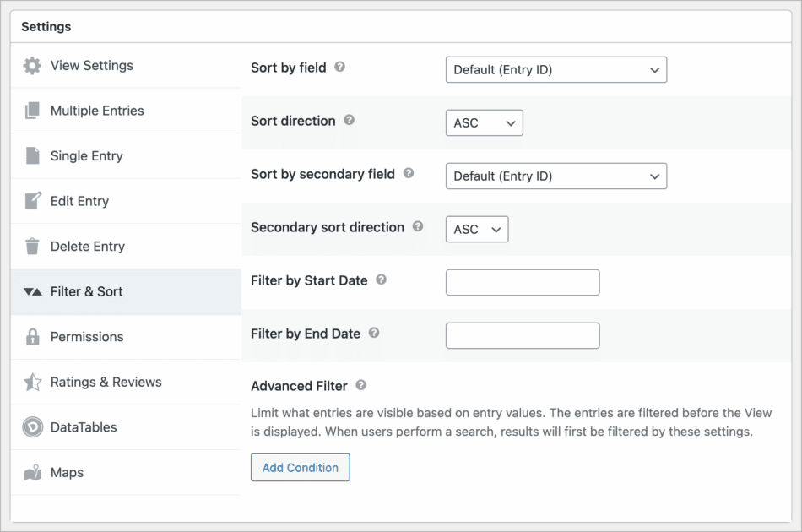Open the Secondary sort direction dropdown
Screen dimensions: 802x532
476,229
